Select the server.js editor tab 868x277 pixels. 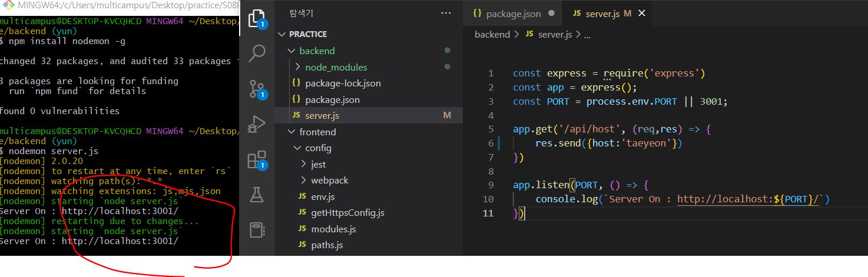602,13
